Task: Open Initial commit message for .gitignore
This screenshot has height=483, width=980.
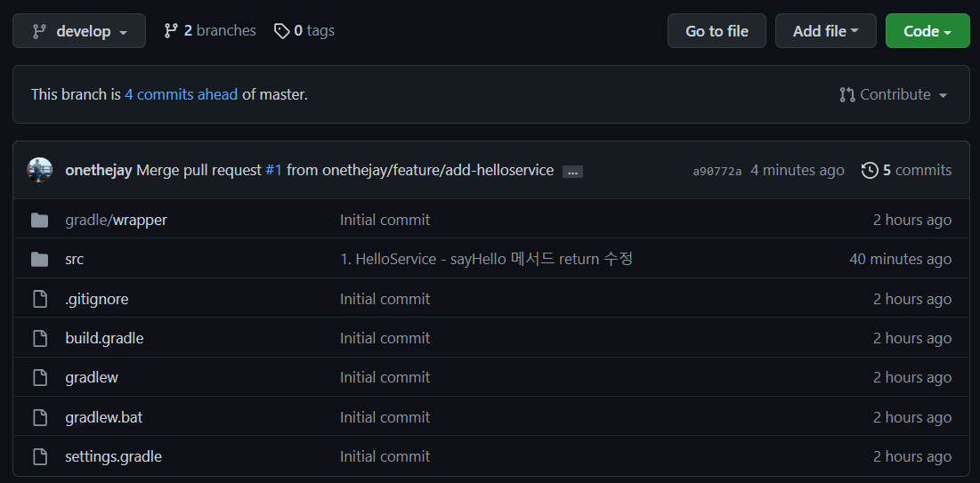Action: (385, 299)
